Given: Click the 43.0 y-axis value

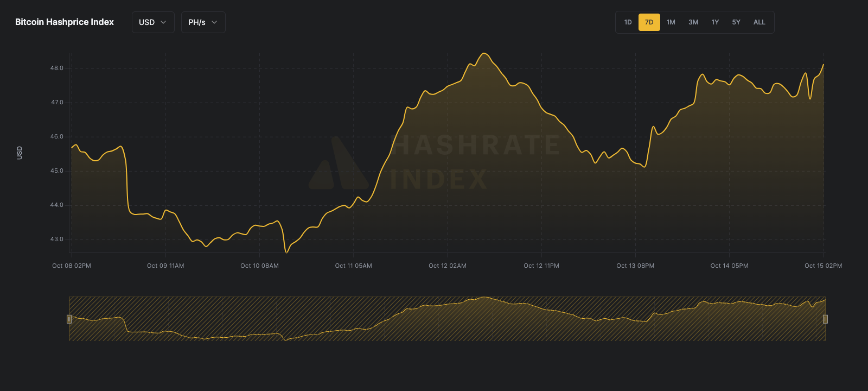Looking at the screenshot, I should (x=57, y=239).
